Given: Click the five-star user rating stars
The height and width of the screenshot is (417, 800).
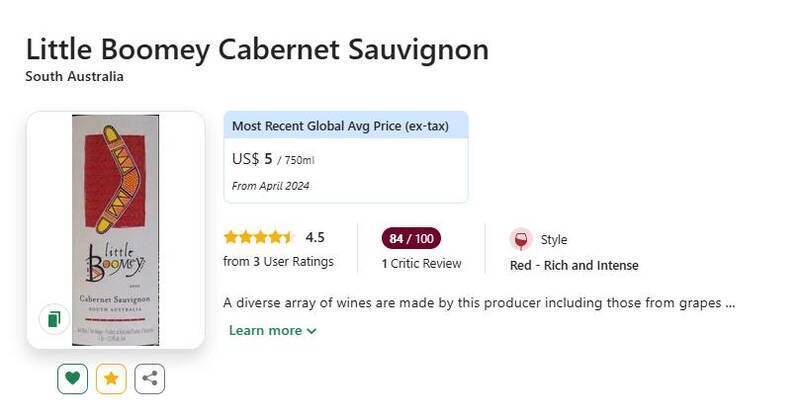Looking at the screenshot, I should coord(259,238).
